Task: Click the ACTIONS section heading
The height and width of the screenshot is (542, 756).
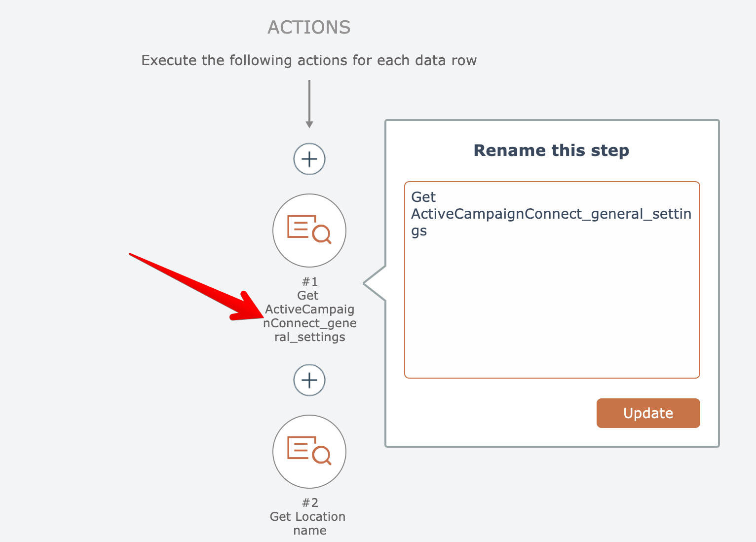Action: [309, 28]
